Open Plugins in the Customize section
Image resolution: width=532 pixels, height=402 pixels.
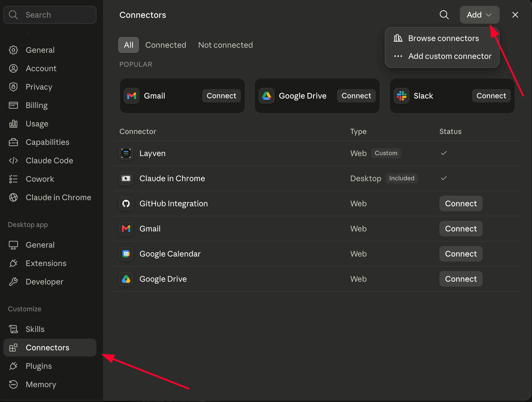(50, 366)
